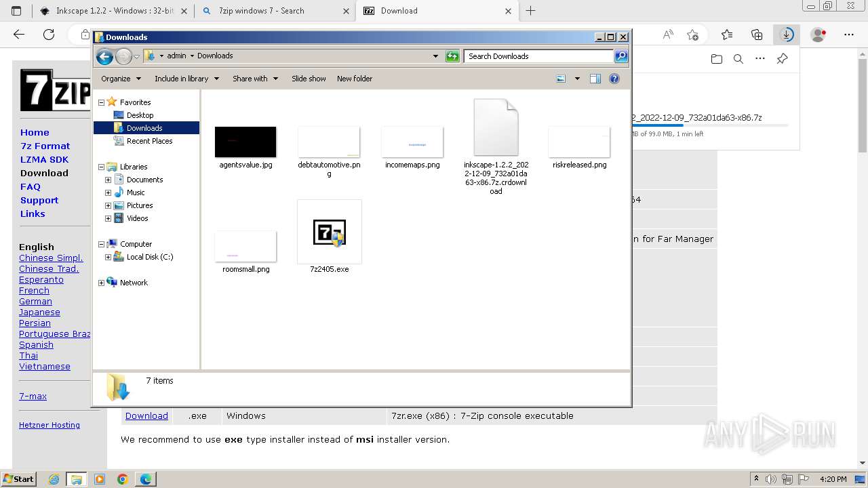Image resolution: width=868 pixels, height=488 pixels.
Task: Open downloads folder icon in Downloads flyout
Action: [717, 59]
